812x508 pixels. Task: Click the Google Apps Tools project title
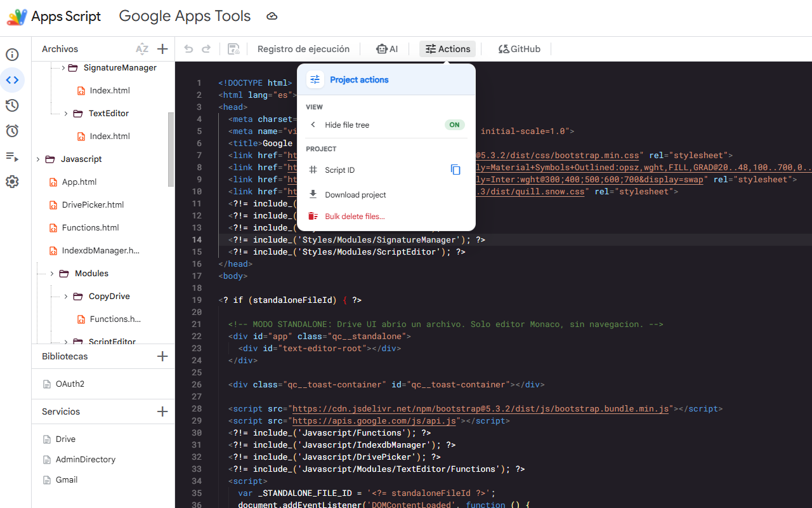(x=185, y=17)
